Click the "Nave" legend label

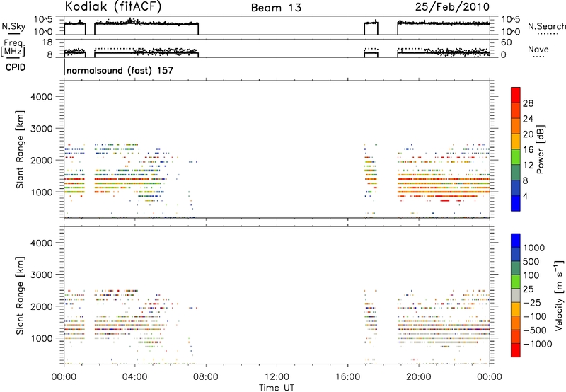coord(538,49)
